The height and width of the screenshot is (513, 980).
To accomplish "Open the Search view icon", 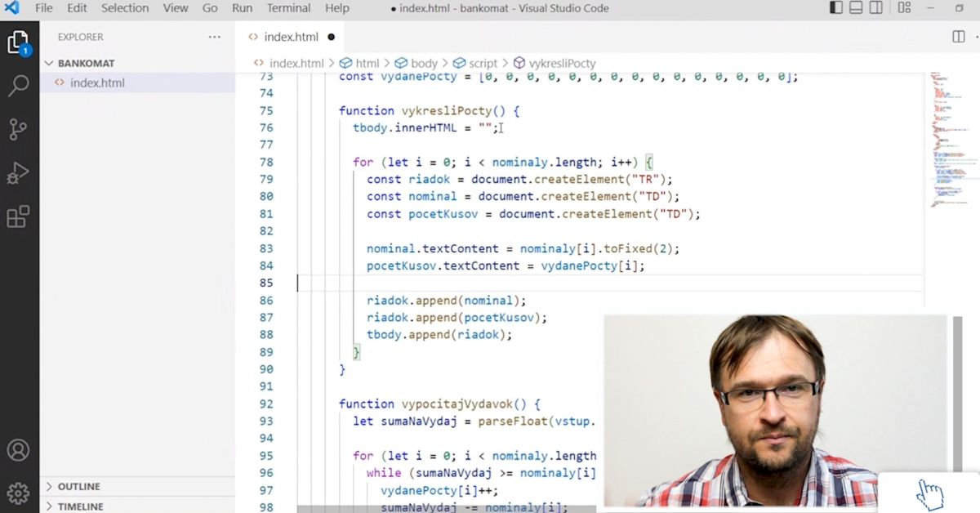I will click(18, 86).
